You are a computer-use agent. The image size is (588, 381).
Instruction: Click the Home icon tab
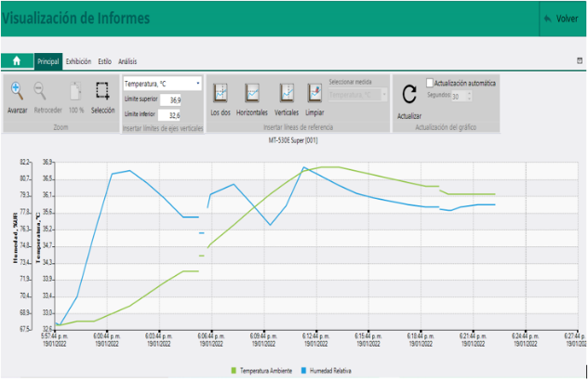click(16, 61)
